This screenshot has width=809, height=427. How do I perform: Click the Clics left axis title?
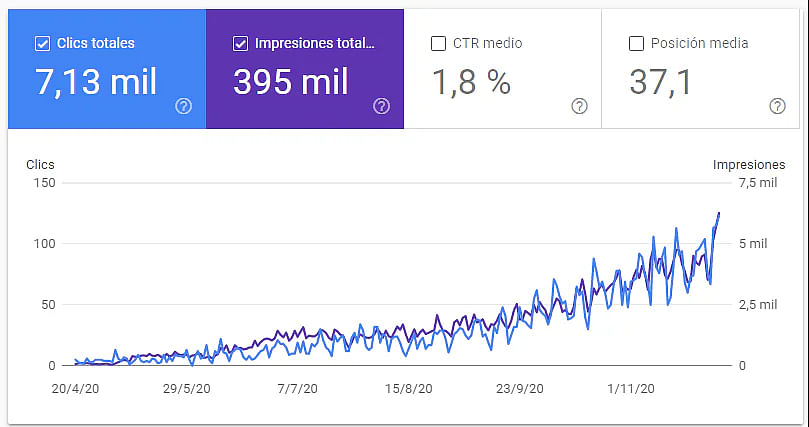pos(40,165)
